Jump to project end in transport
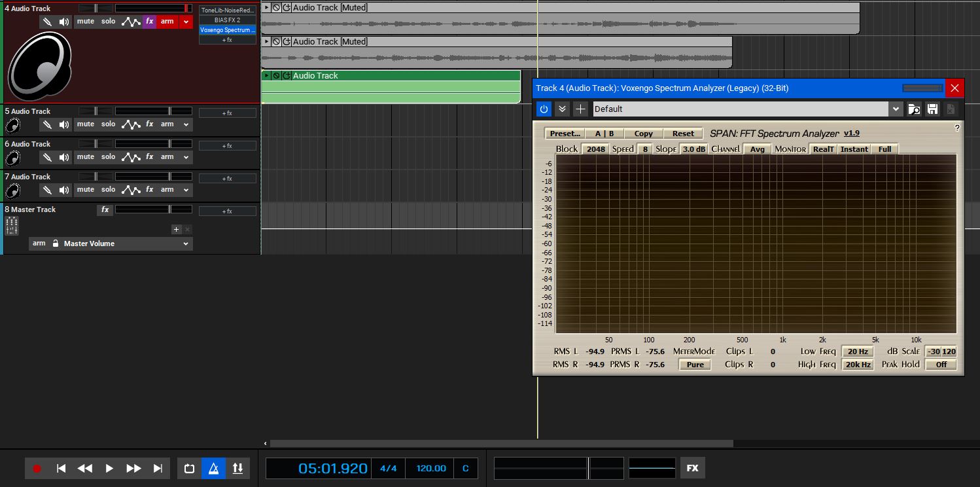 (x=158, y=468)
